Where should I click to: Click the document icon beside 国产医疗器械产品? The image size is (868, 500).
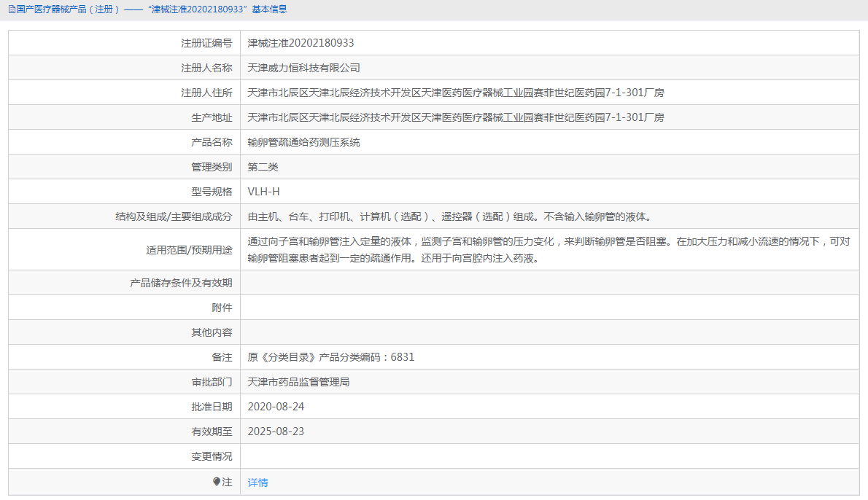(x=11, y=9)
